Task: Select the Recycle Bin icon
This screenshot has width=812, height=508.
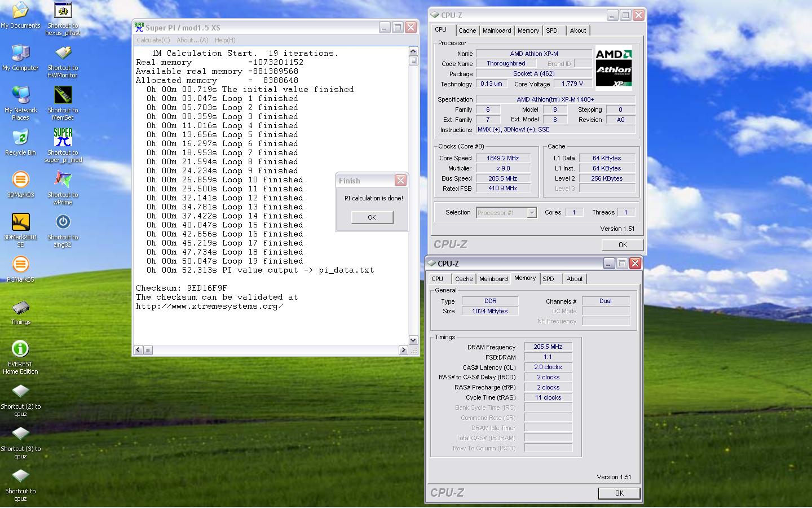Action: click(20, 138)
